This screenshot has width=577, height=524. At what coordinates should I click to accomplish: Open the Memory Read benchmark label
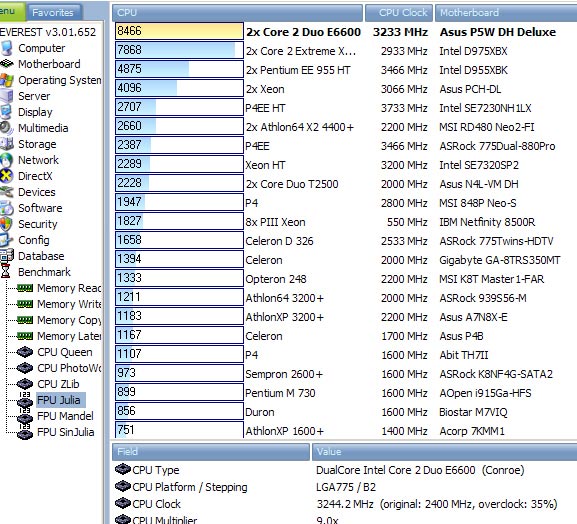click(70, 288)
